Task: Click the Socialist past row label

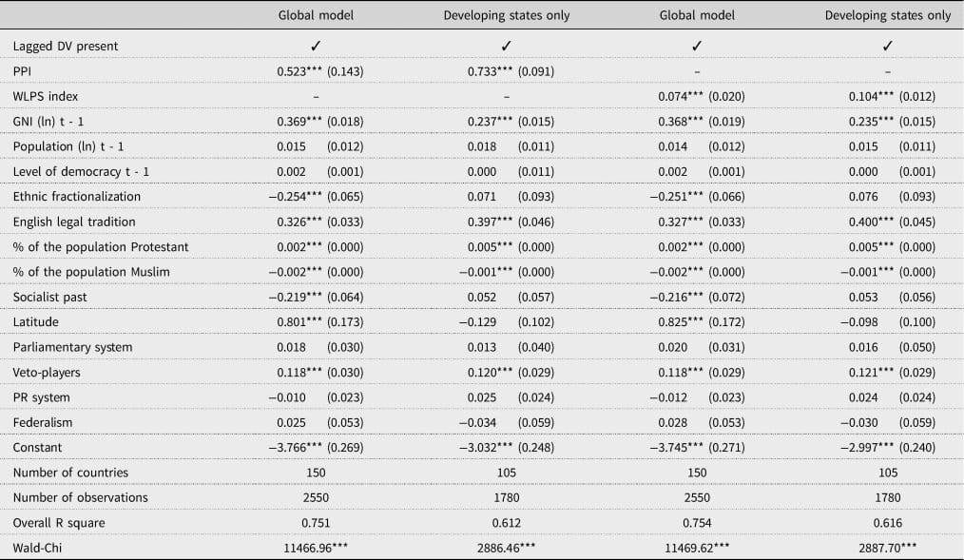Action: (x=49, y=297)
